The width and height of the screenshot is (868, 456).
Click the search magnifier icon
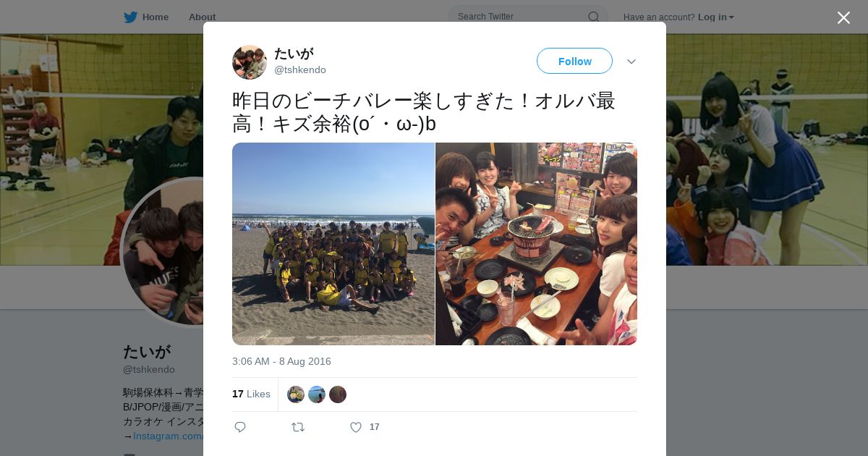[x=593, y=17]
